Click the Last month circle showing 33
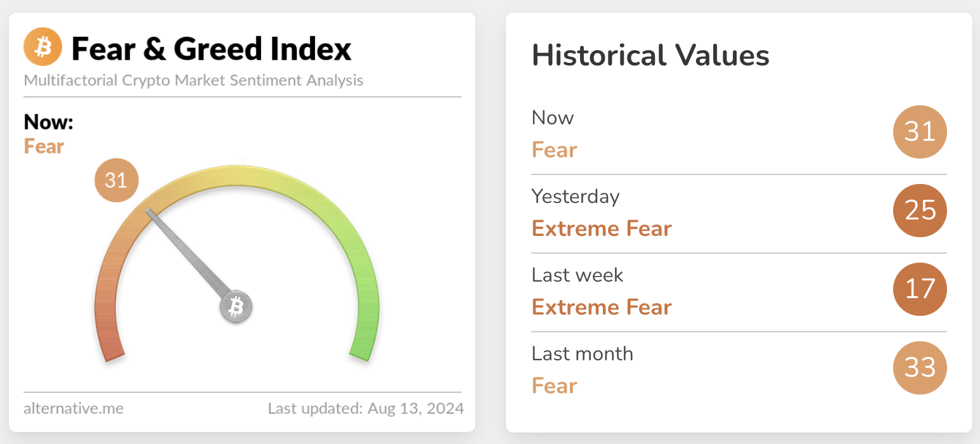This screenshot has height=444, width=980. pos(919,368)
